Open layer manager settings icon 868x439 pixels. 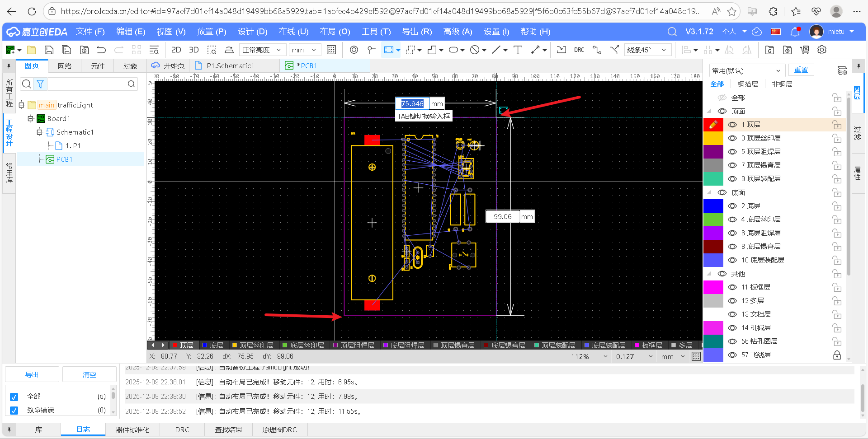click(842, 70)
